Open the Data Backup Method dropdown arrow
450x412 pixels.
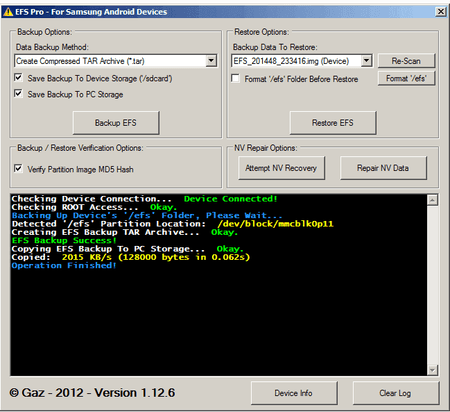(211, 61)
